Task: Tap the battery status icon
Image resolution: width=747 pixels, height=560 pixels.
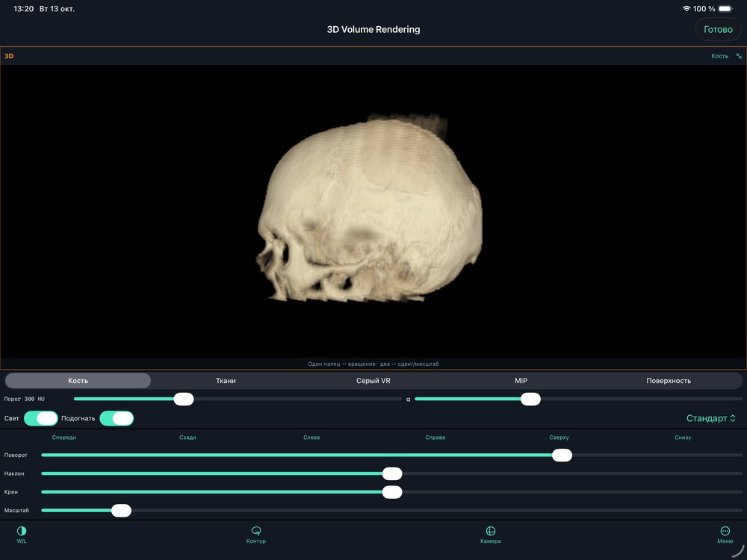Action: [x=725, y=8]
